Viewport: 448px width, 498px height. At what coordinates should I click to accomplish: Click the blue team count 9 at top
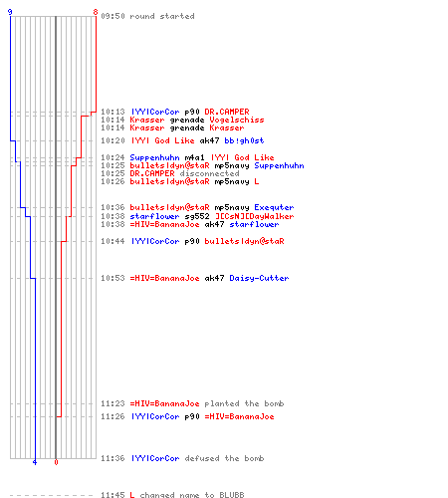[x=10, y=13]
